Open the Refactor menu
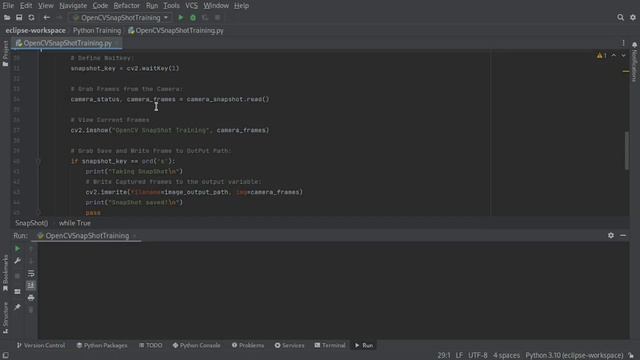Image resolution: width=640 pixels, height=360 pixels. coord(127,6)
